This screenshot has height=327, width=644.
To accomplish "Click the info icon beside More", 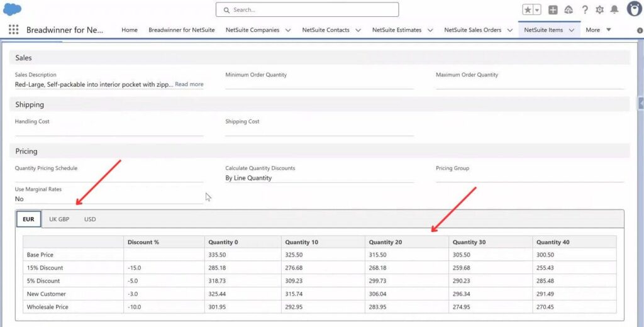I will 640,30.
